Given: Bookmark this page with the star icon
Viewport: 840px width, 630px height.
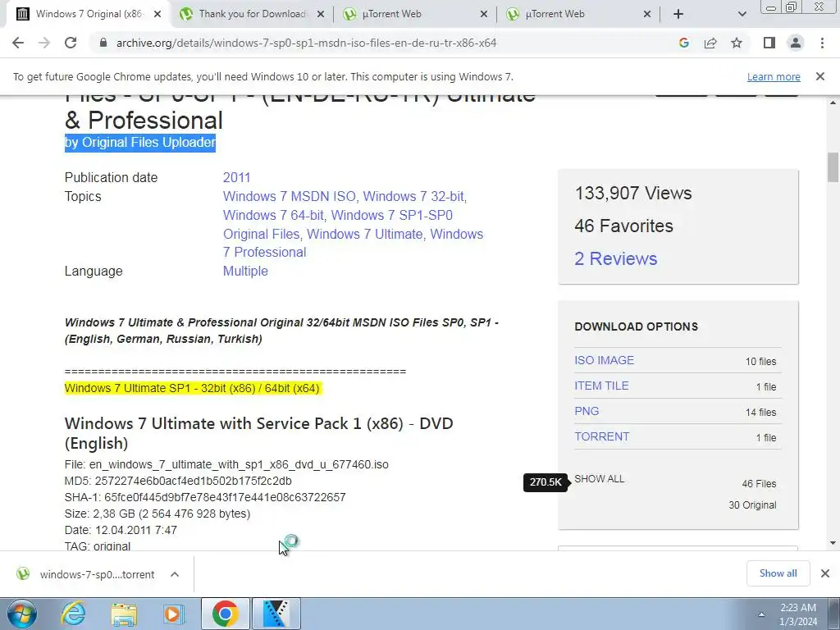Looking at the screenshot, I should [x=737, y=43].
